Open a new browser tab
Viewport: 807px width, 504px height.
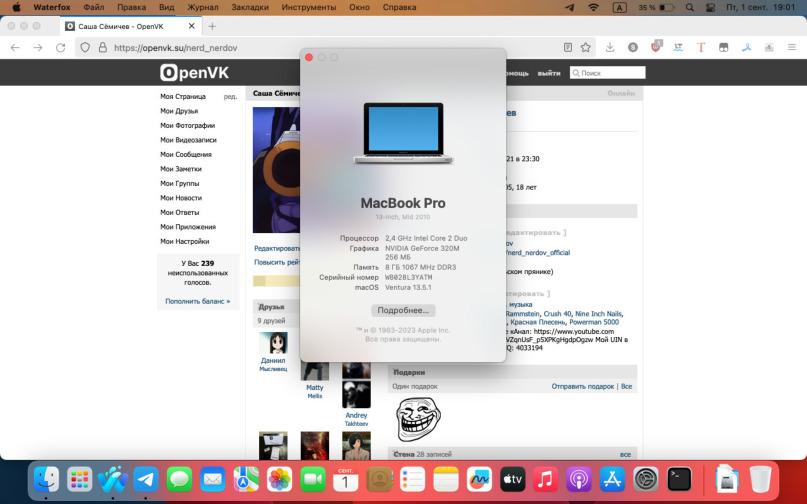[x=212, y=26]
